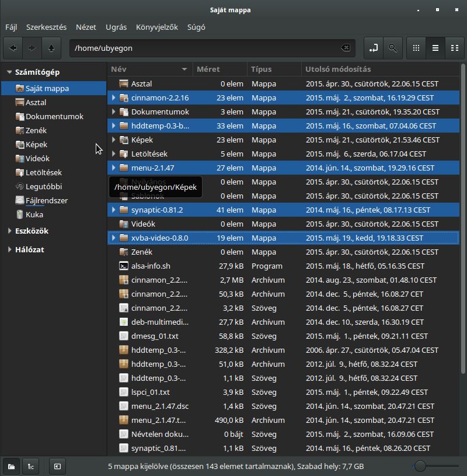This screenshot has height=476, width=467.
Task: Expand the menu-2.1.47 folder row
Action: click(x=113, y=168)
